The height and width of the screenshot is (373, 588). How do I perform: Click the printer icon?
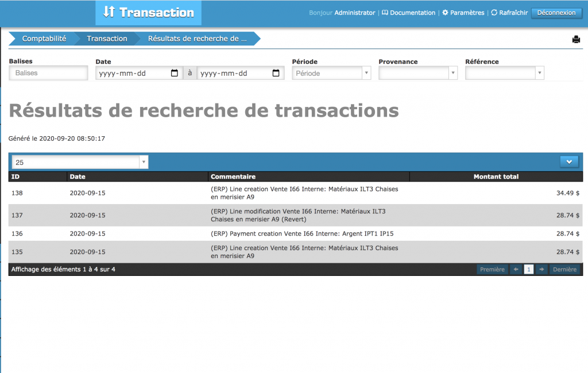point(576,39)
